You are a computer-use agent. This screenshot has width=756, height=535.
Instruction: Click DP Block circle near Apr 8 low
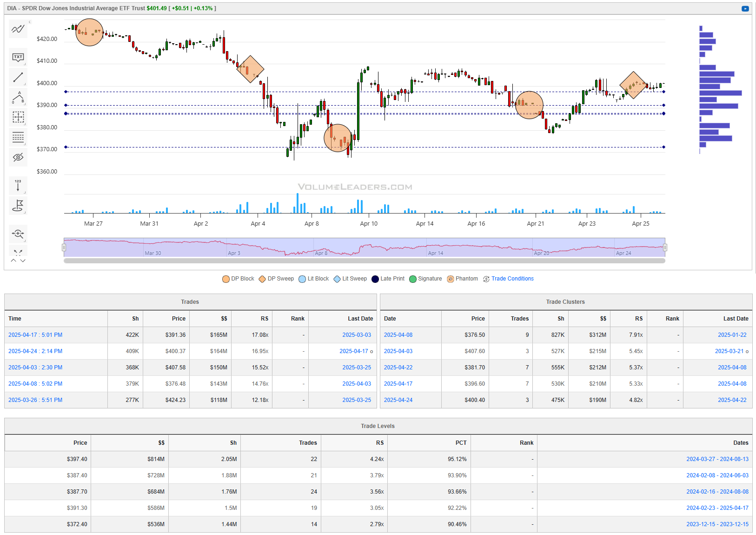point(338,138)
